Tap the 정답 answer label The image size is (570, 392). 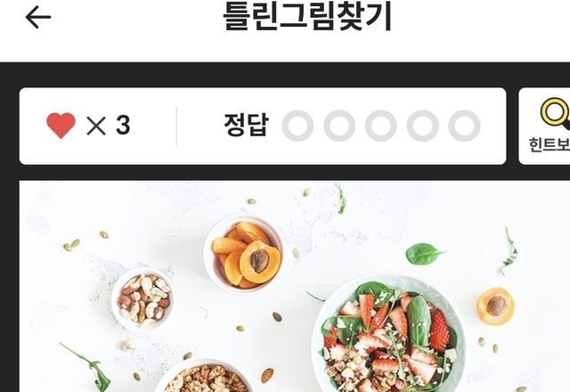pyautogui.click(x=247, y=125)
